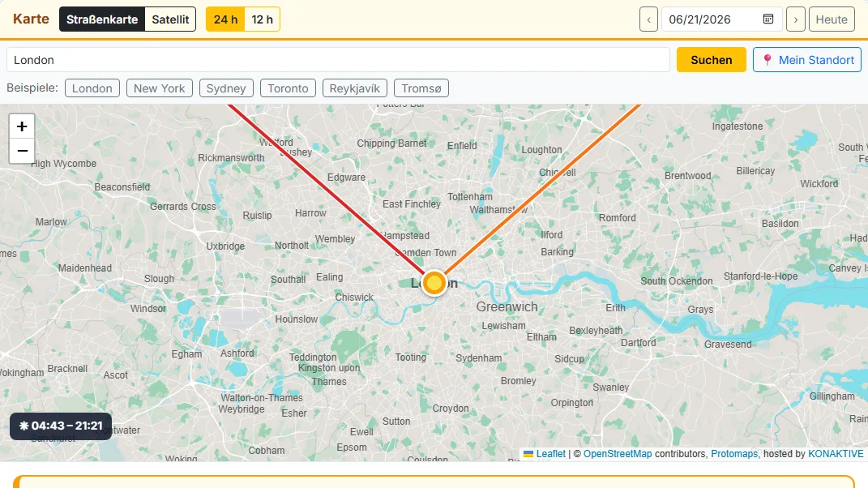Go to the previous day arrow
Viewport: 868px width, 488px height.
pos(649,19)
